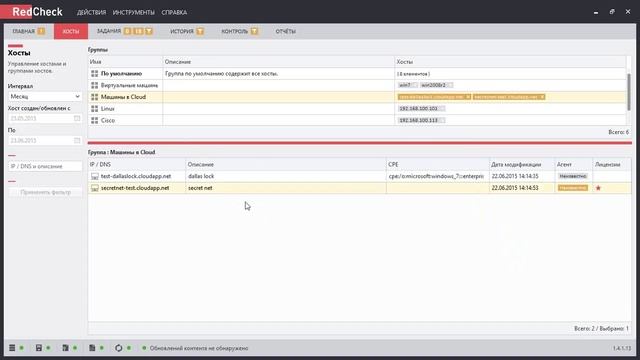The image size is (640, 360).
Task: Focus the 'IP / DNS и описание' search field
Action: pyautogui.click(x=45, y=167)
